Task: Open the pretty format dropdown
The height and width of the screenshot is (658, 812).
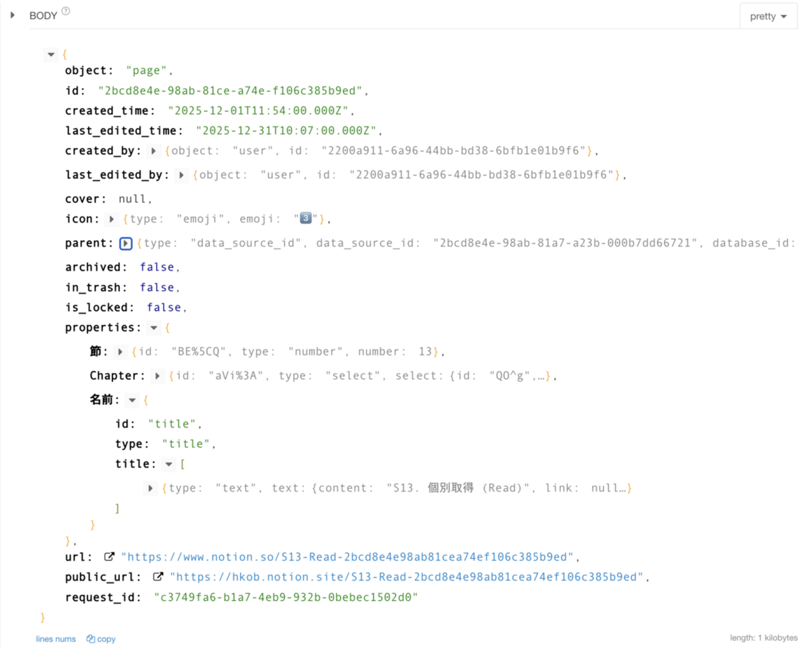Action: pyautogui.click(x=768, y=16)
